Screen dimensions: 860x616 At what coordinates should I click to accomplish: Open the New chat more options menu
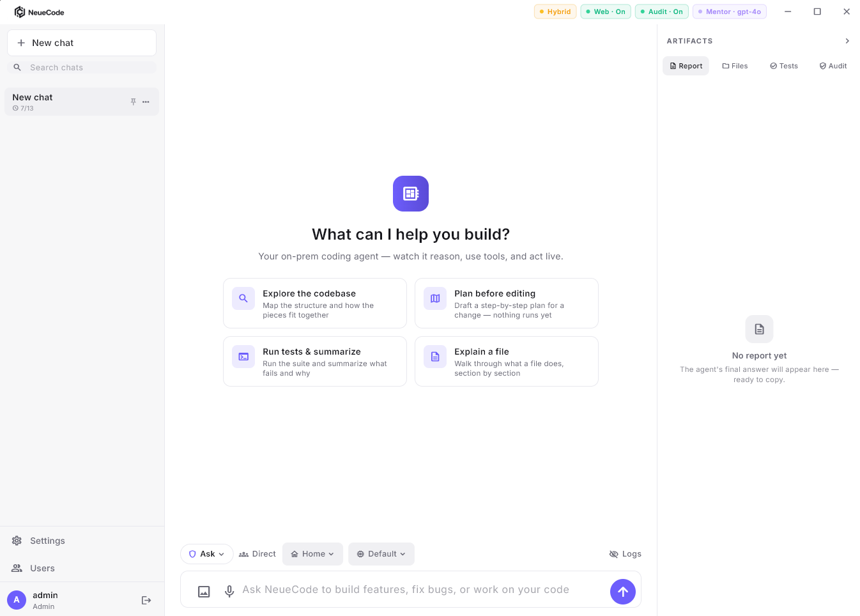pos(146,102)
